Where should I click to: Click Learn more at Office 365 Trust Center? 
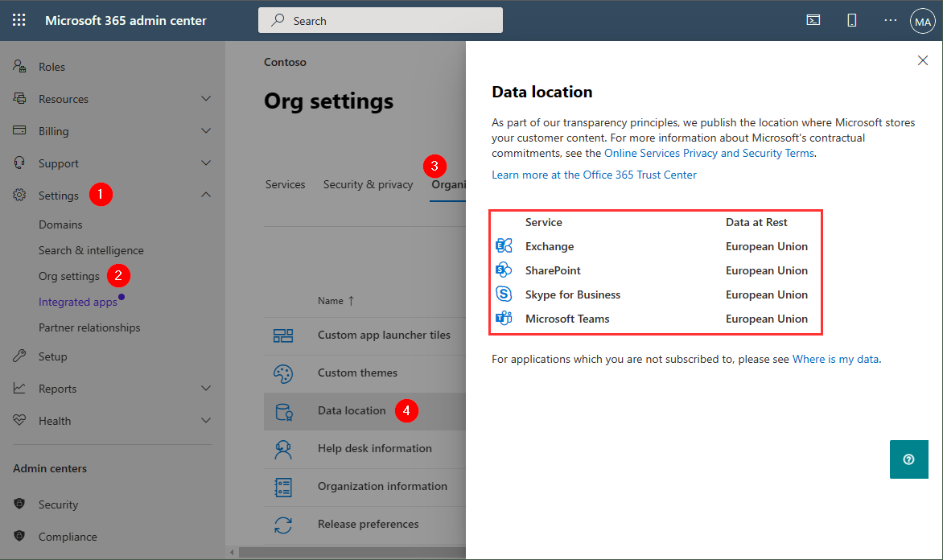[594, 175]
